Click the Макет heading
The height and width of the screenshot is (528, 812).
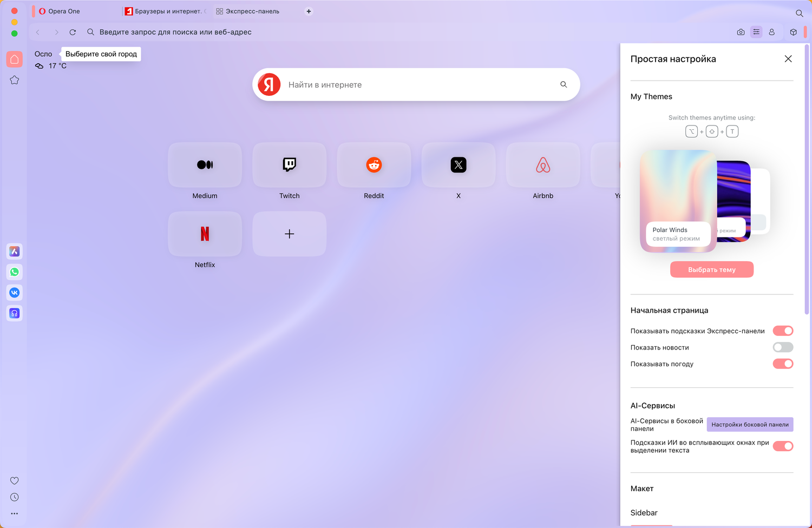pyautogui.click(x=642, y=489)
